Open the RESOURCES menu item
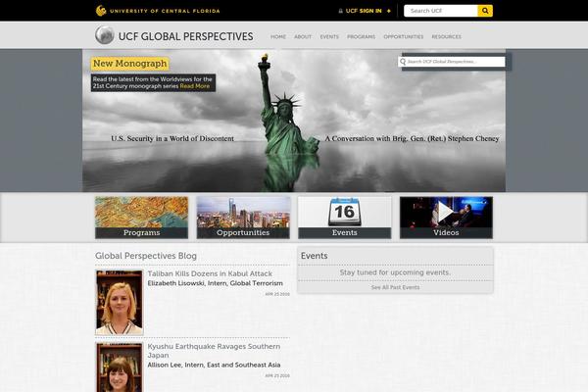This screenshot has width=588, height=392. point(446,37)
